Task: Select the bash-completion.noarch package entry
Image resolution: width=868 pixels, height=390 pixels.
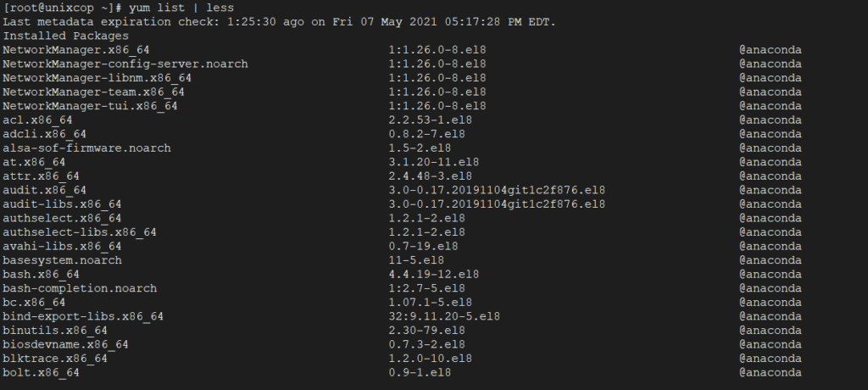Action: [80, 288]
